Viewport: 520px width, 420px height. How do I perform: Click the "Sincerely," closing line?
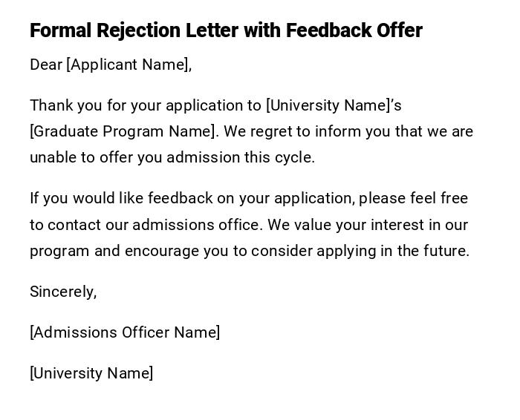63,292
